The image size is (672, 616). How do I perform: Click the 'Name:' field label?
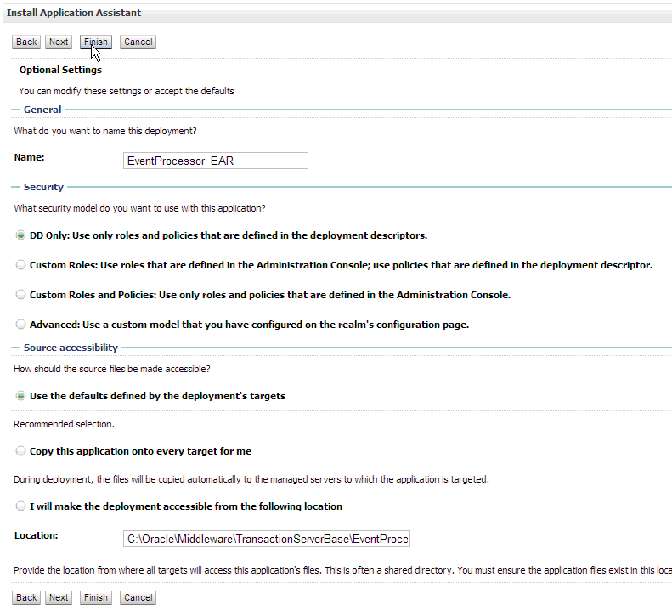click(29, 157)
